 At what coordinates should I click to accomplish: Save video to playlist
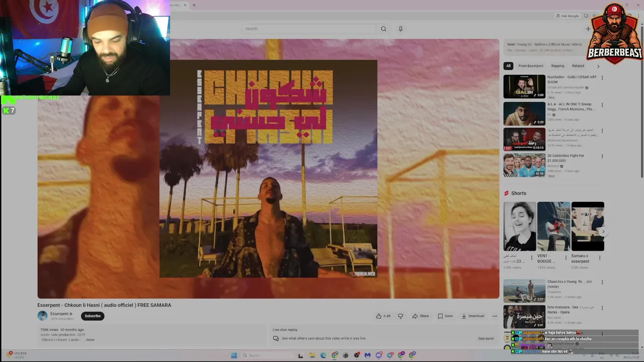click(x=445, y=316)
